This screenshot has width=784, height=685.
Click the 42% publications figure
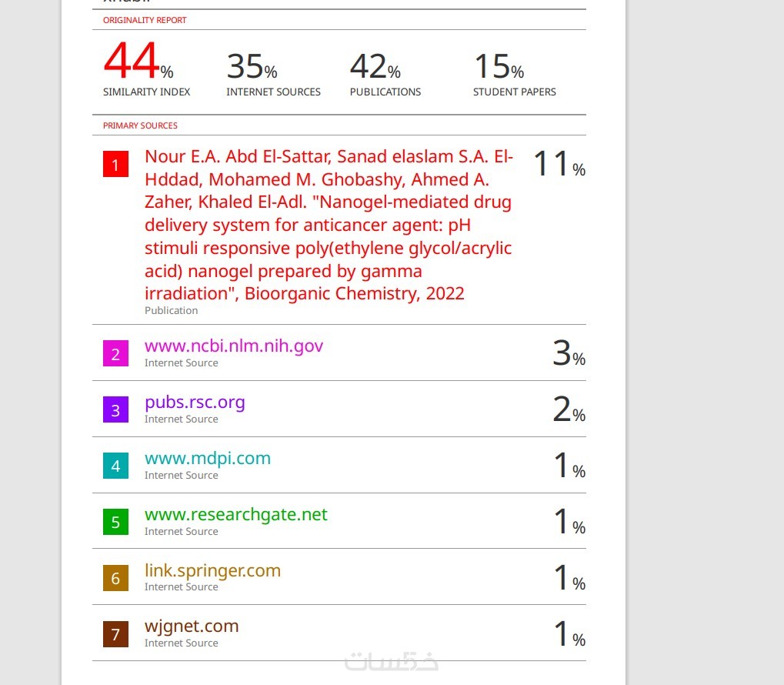(x=375, y=67)
